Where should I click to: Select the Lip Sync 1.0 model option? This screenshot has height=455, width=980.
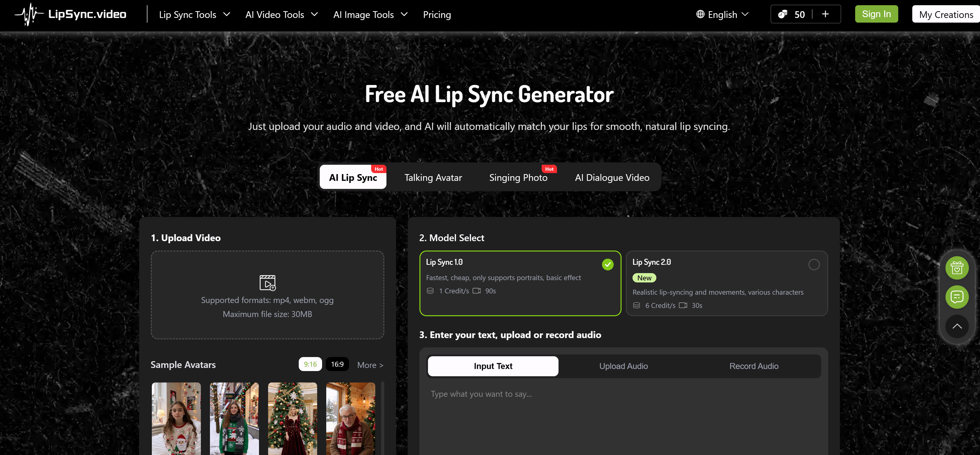[x=520, y=283]
